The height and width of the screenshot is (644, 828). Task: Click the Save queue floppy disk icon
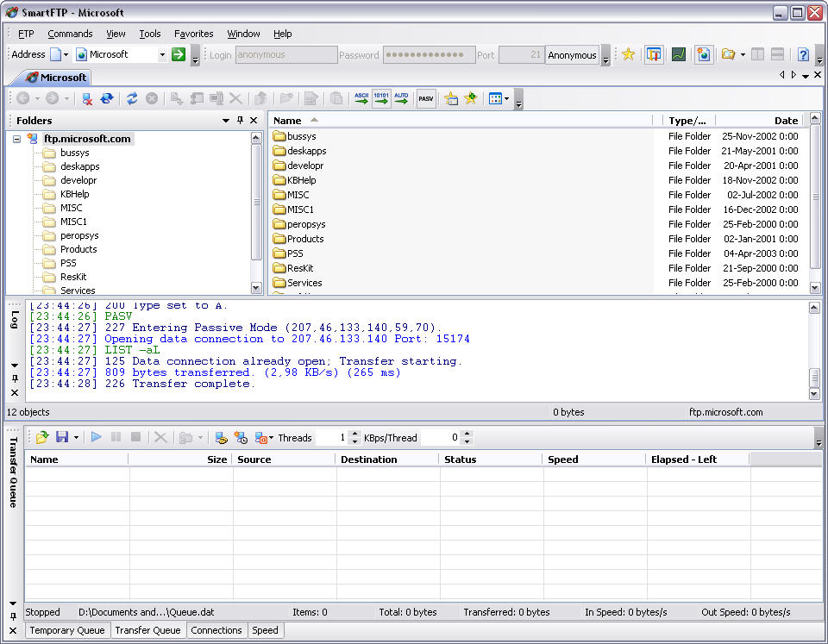tap(62, 437)
